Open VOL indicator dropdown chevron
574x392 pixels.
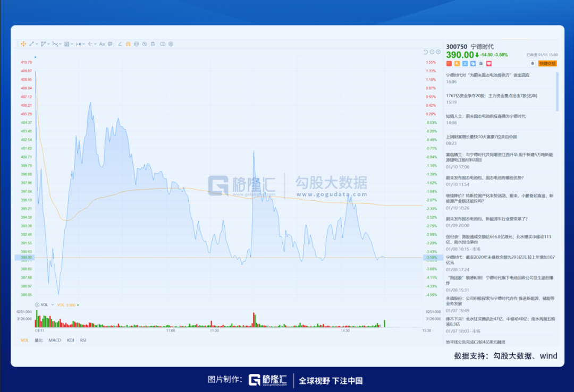point(53,305)
